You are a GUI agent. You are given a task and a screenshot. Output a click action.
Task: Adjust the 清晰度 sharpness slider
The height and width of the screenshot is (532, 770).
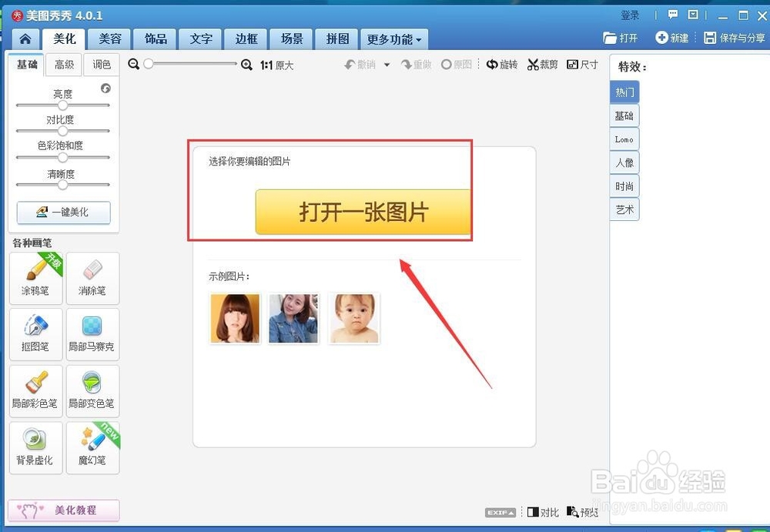tap(63, 185)
